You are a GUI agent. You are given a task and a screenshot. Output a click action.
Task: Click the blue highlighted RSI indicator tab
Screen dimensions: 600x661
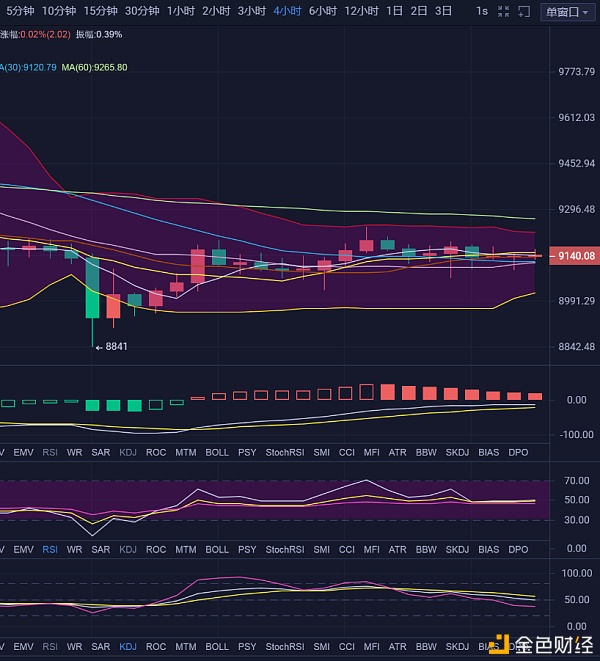50,549
